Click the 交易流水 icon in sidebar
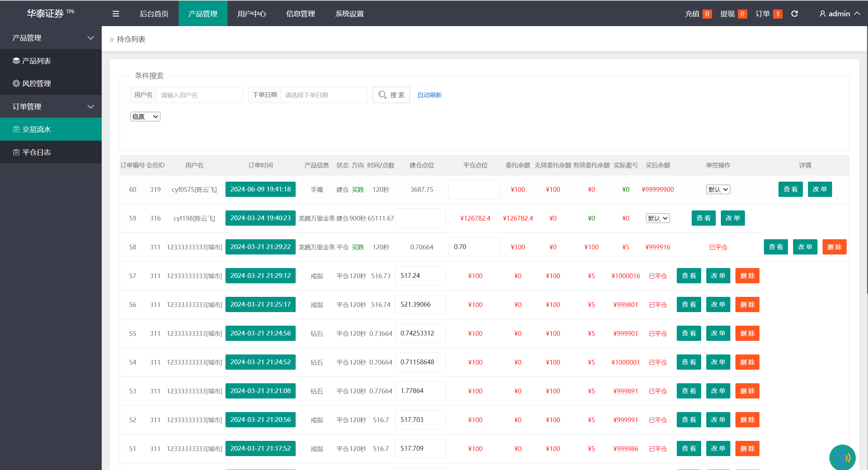 coord(15,129)
